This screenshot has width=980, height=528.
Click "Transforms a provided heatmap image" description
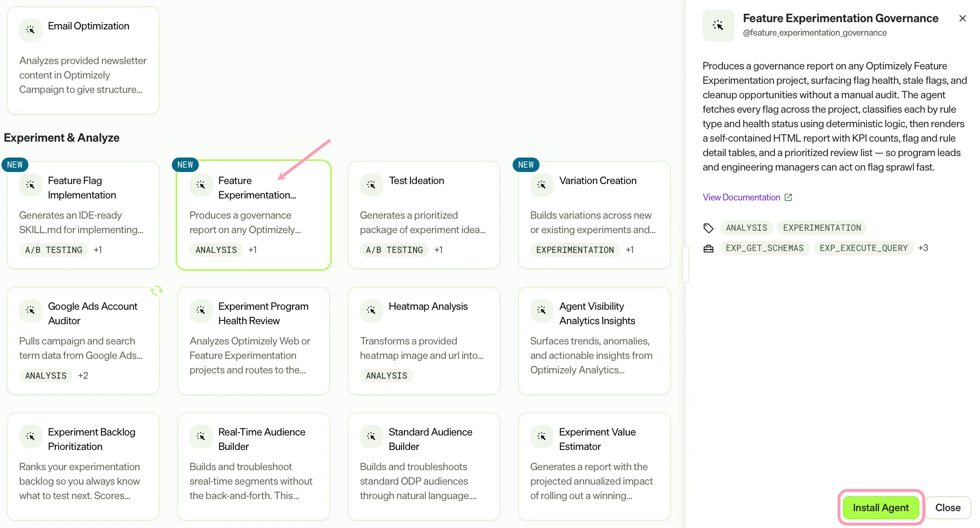422,348
